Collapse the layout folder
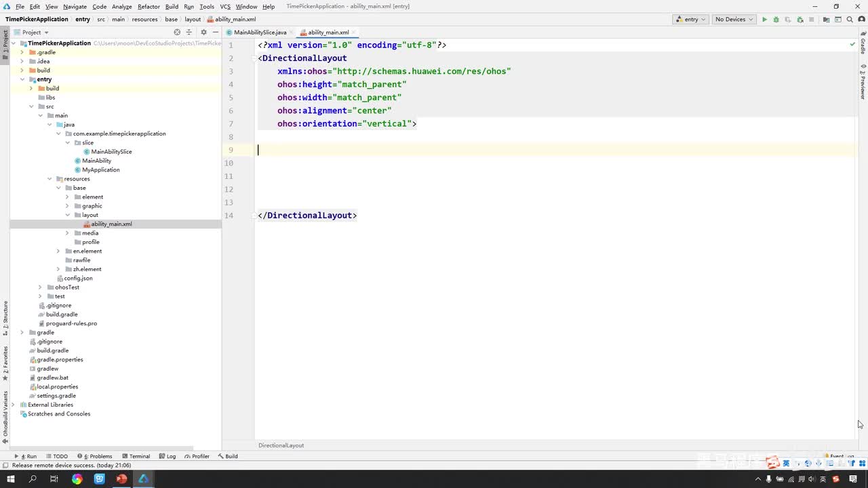 tap(68, 215)
